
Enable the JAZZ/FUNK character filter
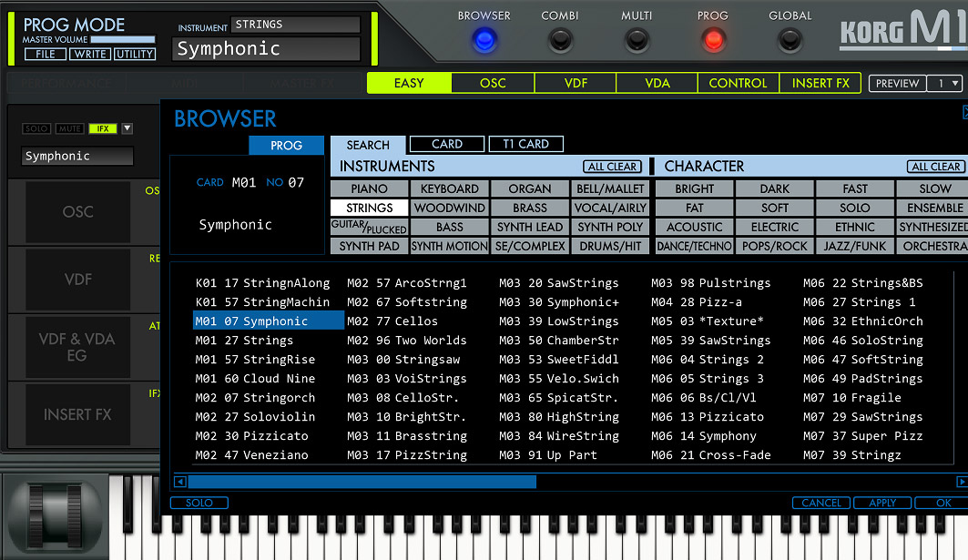pyautogui.click(x=854, y=247)
